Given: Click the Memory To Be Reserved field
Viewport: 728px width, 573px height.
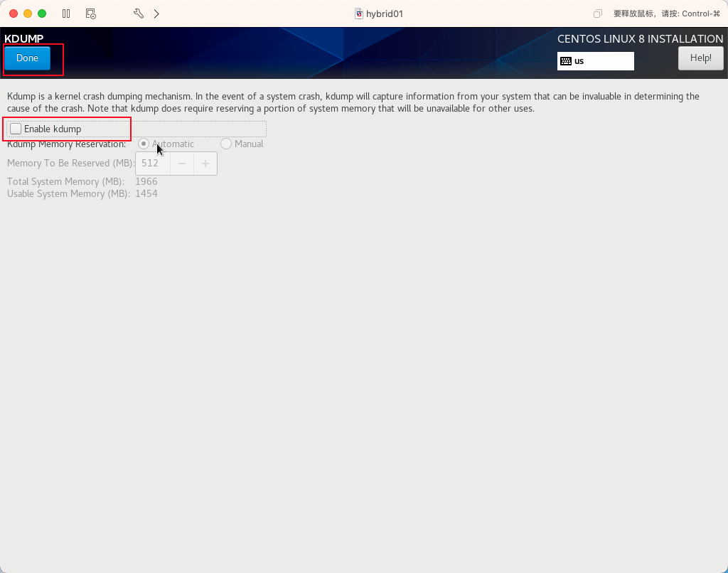Looking at the screenshot, I should (x=153, y=164).
